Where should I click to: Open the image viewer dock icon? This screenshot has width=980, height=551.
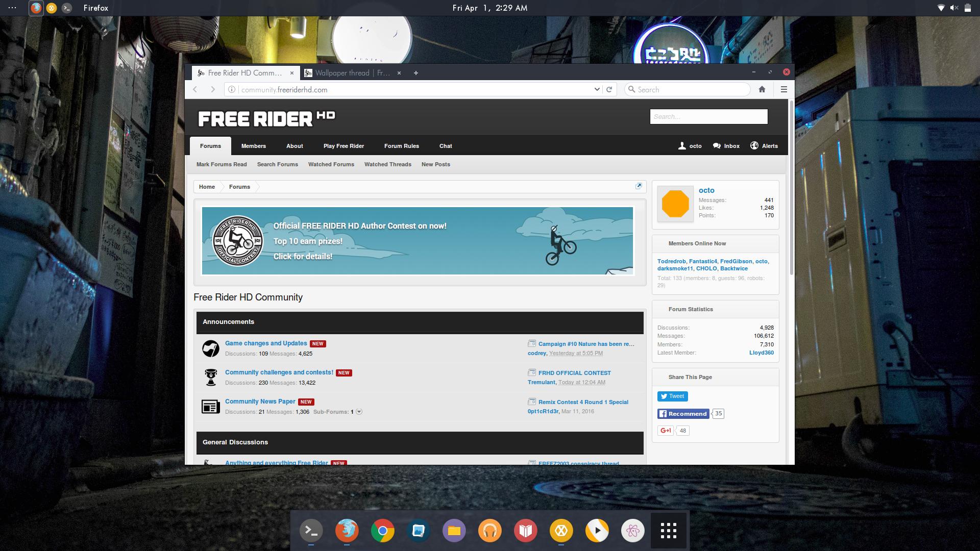pos(418,531)
